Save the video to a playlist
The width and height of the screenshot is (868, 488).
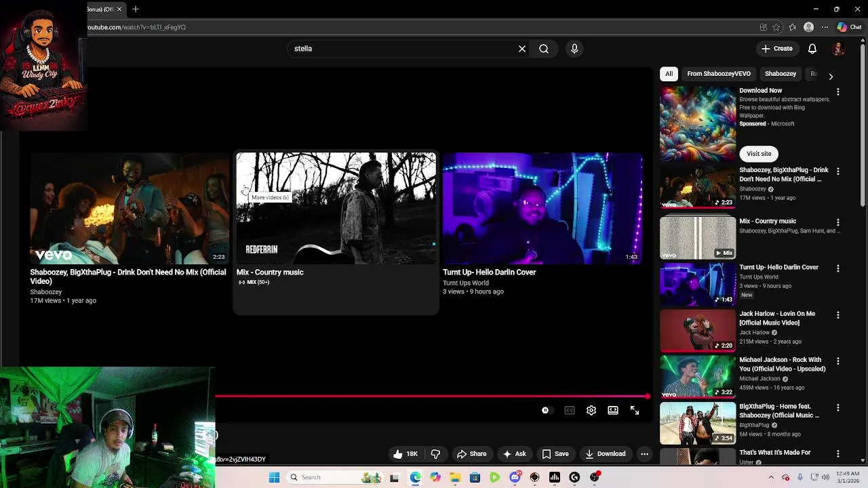tap(555, 454)
